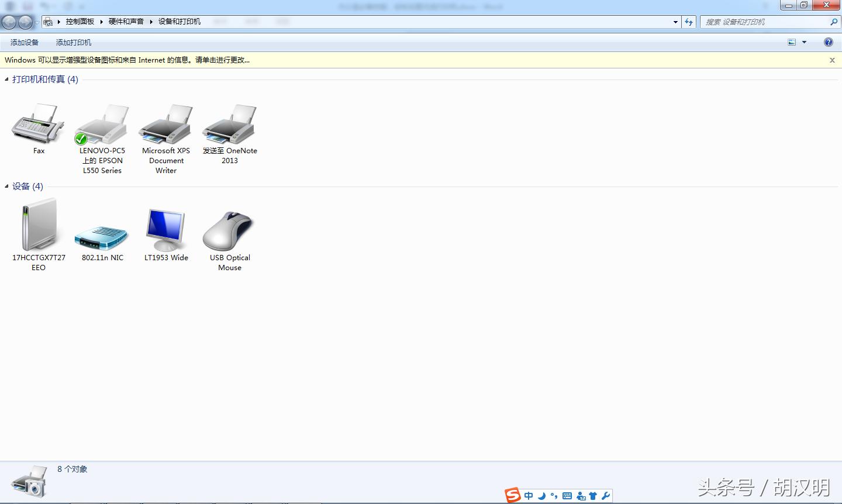The image size is (842, 504).
Task: Click the printer icon in details pane
Action: pyautogui.click(x=29, y=481)
